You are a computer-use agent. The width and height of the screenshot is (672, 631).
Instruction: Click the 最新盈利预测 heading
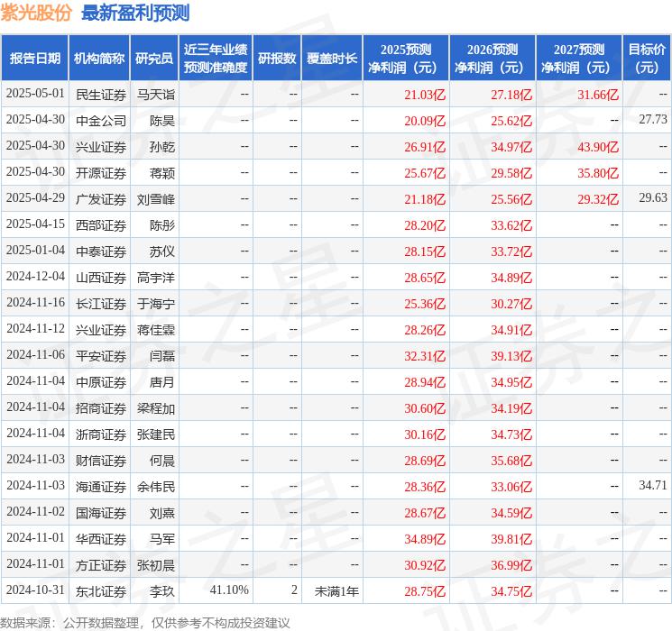pyautogui.click(x=135, y=13)
